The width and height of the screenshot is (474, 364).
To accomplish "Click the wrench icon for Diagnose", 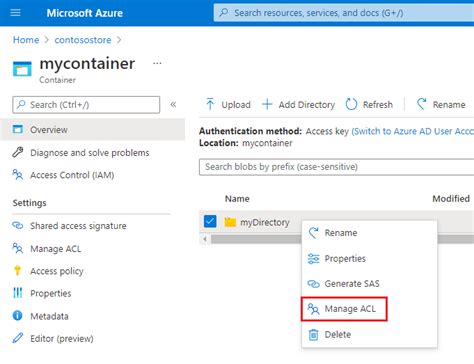I will tap(18, 152).
